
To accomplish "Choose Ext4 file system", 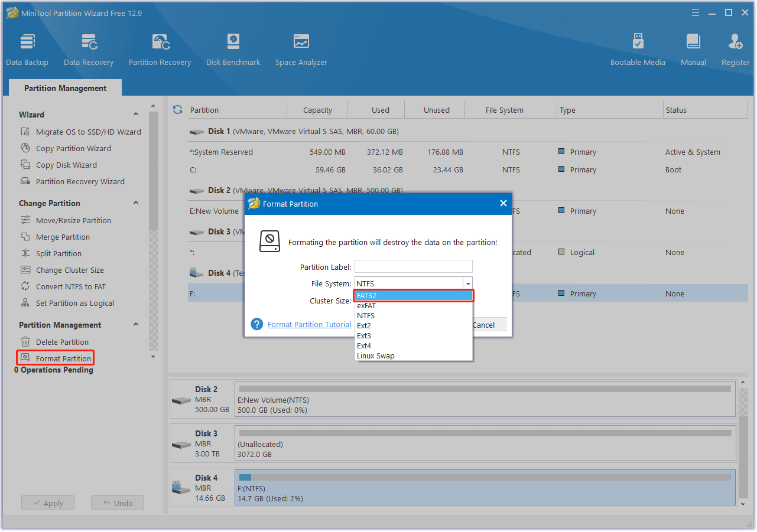I will [x=414, y=345].
